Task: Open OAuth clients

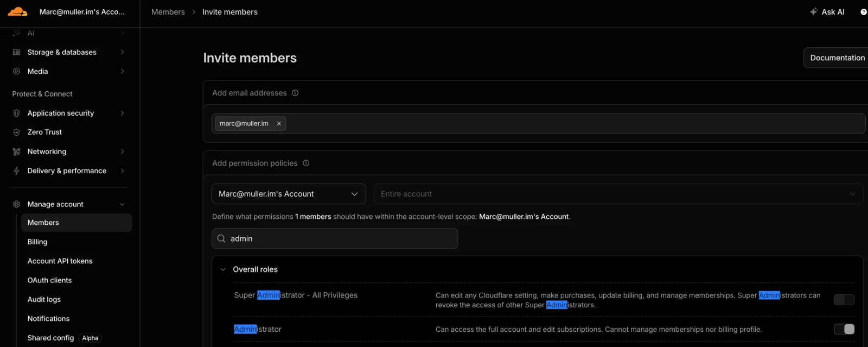Action: click(49, 280)
